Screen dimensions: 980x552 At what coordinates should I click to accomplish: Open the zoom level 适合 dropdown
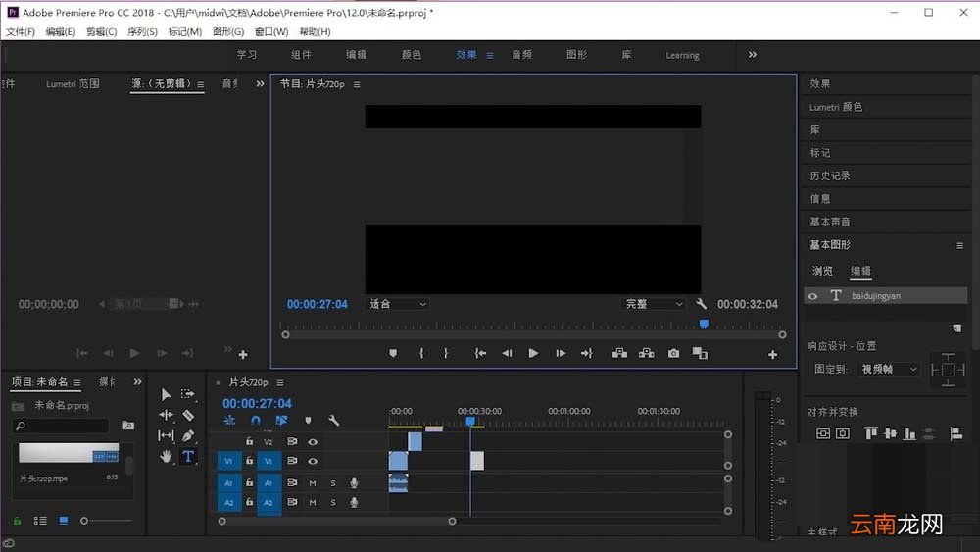coord(398,304)
